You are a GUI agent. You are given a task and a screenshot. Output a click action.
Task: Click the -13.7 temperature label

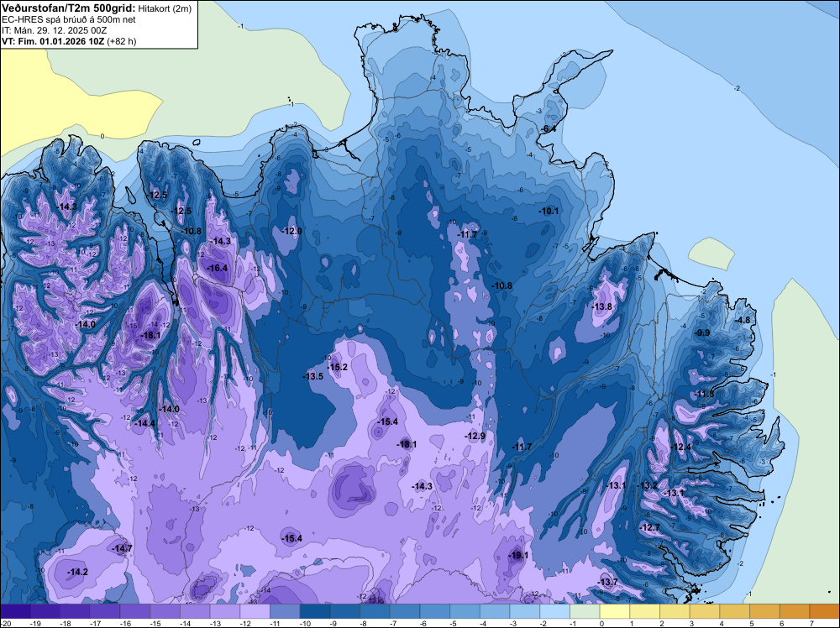(x=607, y=583)
